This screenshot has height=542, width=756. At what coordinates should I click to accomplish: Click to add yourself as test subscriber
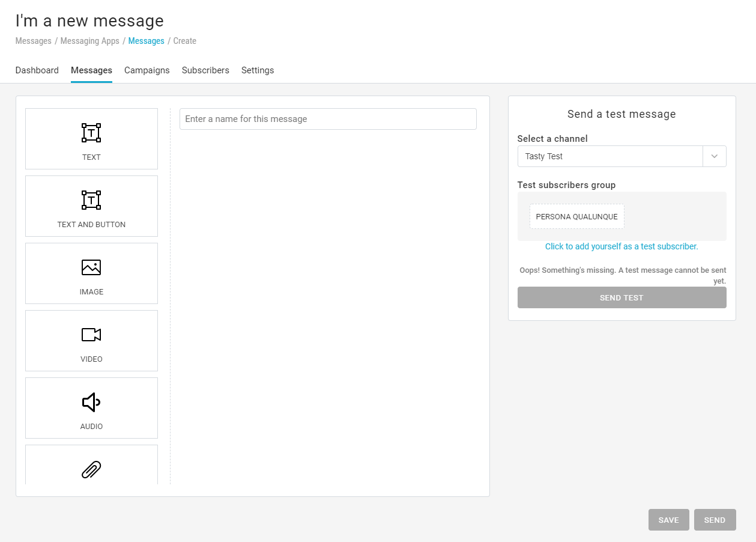click(621, 246)
